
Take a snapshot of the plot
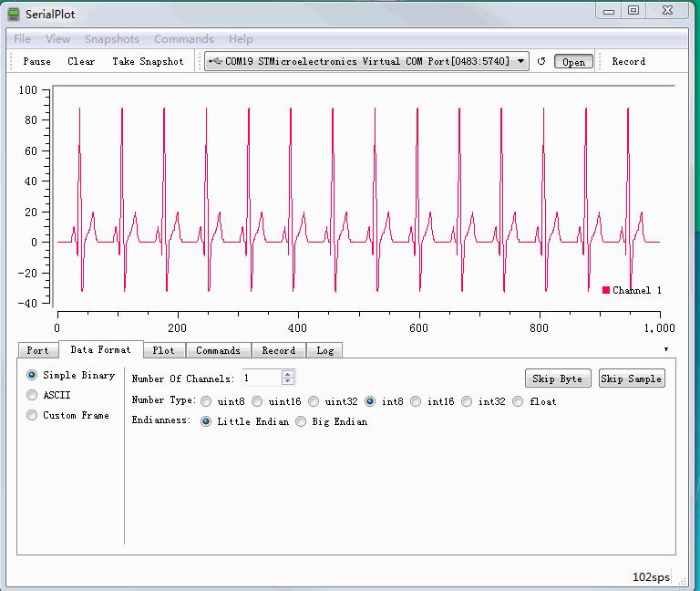click(148, 62)
